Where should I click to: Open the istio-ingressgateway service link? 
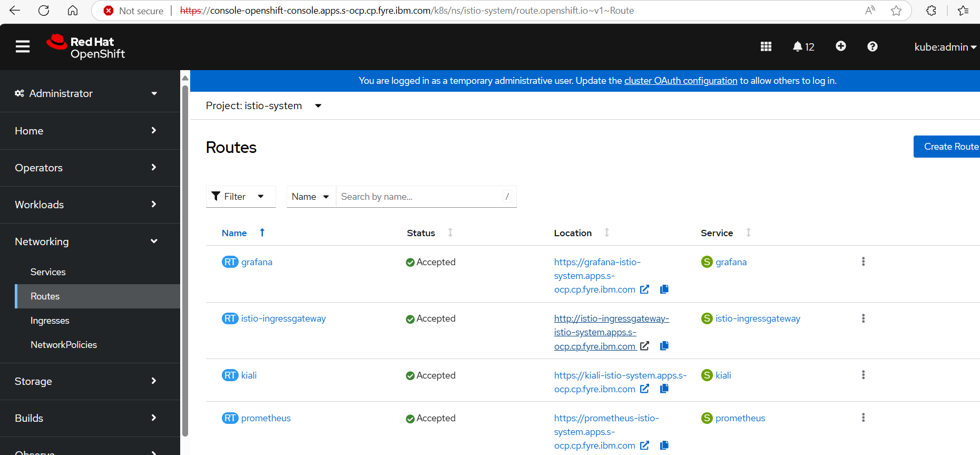click(x=758, y=318)
